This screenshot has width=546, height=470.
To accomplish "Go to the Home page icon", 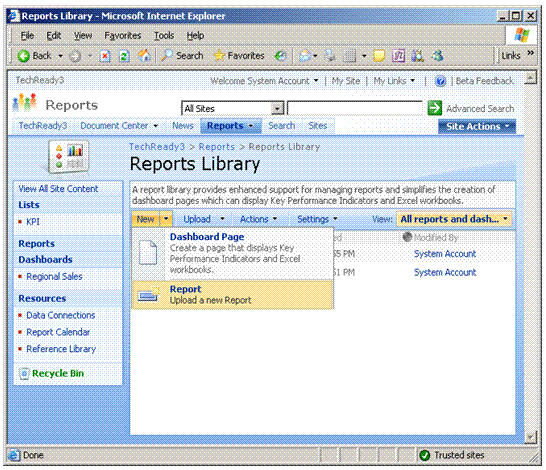I will point(144,55).
